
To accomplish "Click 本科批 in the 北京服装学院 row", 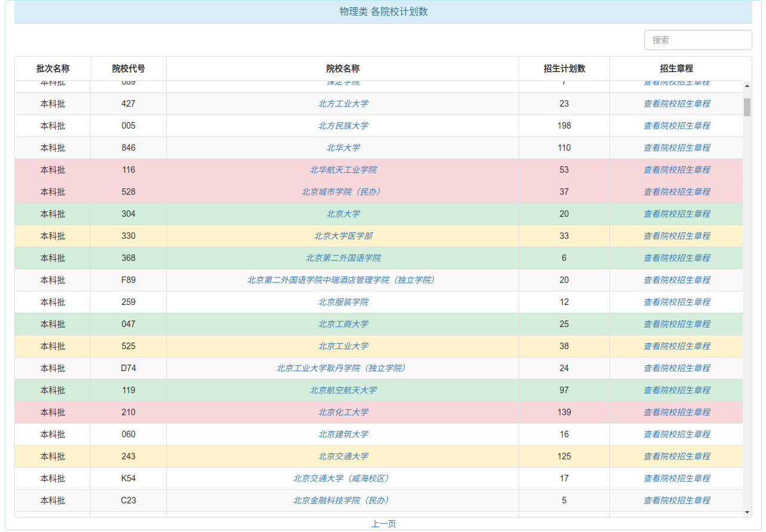I will [52, 302].
